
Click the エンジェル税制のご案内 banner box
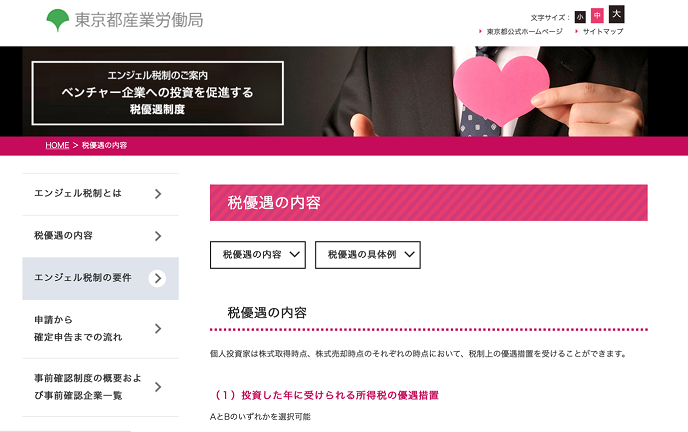pyautogui.click(x=158, y=93)
